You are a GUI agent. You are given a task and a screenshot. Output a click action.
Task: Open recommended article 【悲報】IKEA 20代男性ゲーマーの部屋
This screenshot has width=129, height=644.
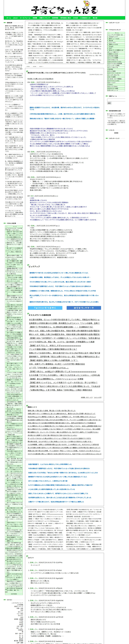[64, 338]
